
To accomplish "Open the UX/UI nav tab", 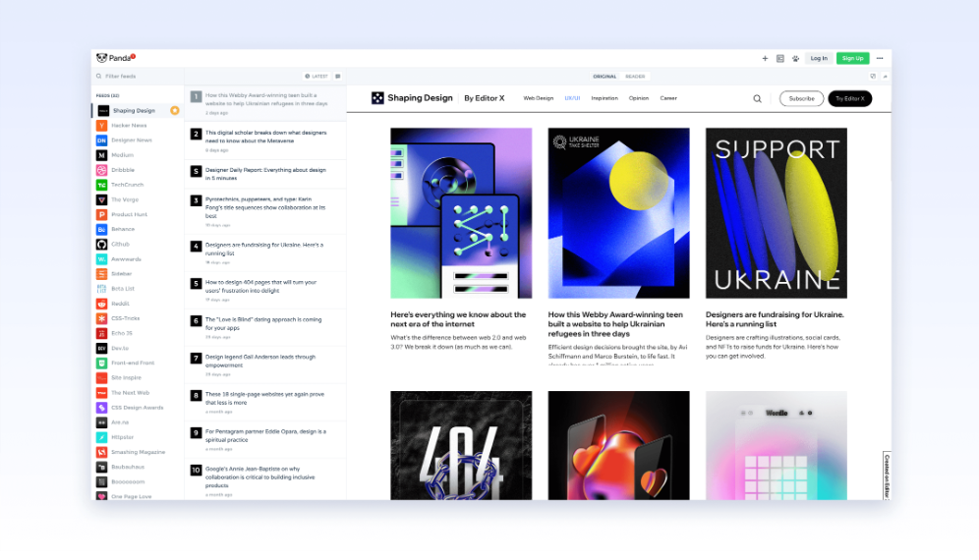I will (x=572, y=98).
